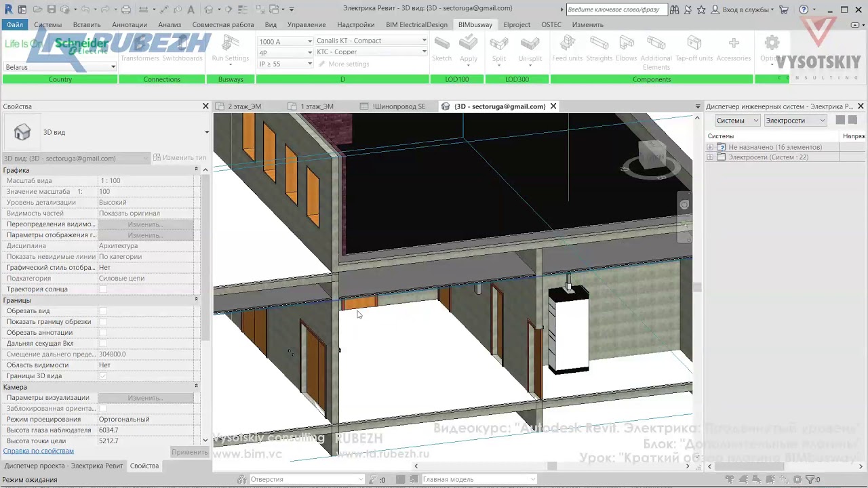
Task: Click 'Изменить...' for 'Параметры визуализации'
Action: coord(146,398)
